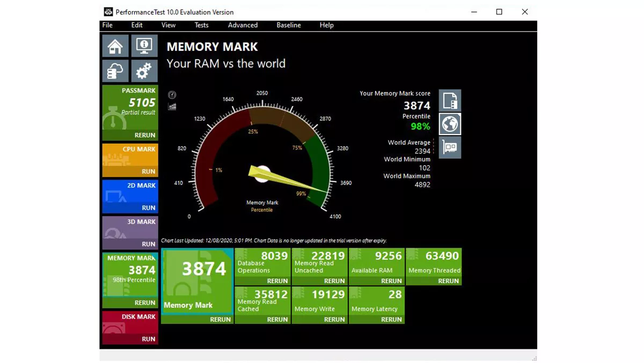The image size is (644, 363).
Task: Select the large Memory Mark 3874 result tile
Action: tap(197, 281)
